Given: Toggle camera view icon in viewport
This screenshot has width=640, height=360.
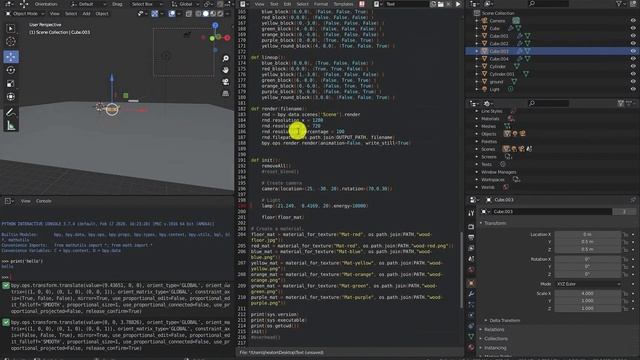Looking at the screenshot, I should (x=225, y=82).
